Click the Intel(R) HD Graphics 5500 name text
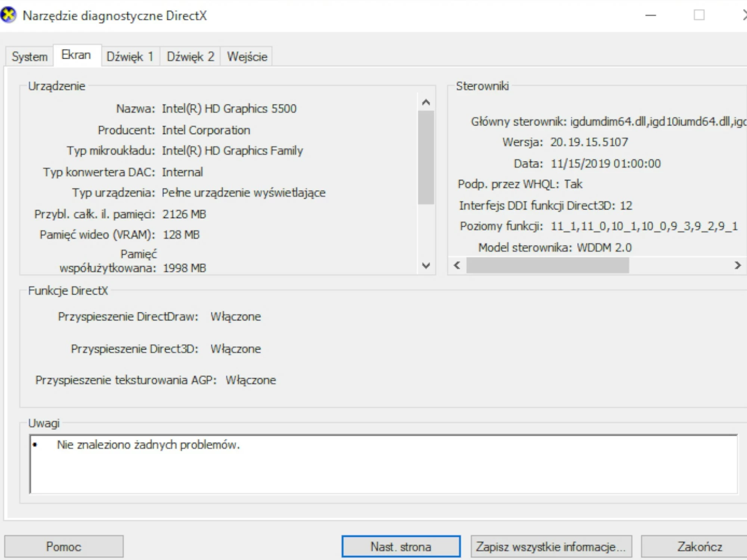This screenshot has width=747, height=560. [229, 109]
